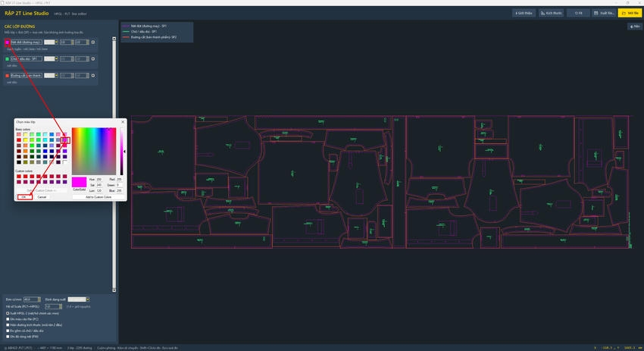Click the luminance slider bar in color dialog

(x=121, y=152)
